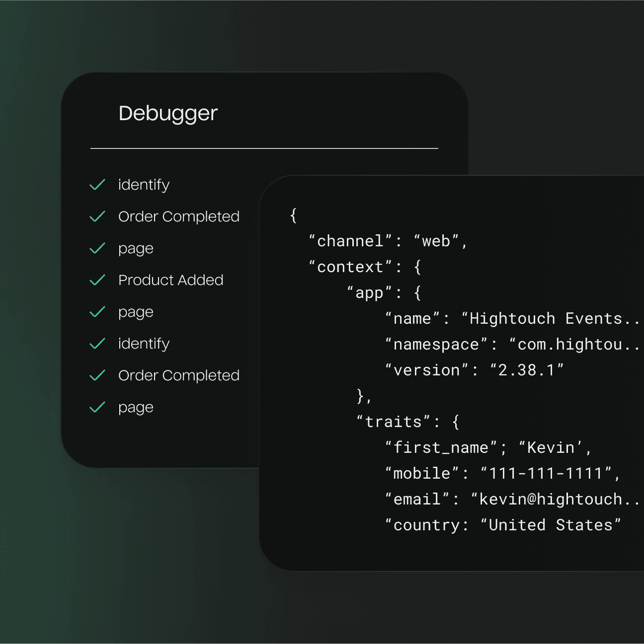
Task: Click the checkmark next to second Order Completed
Action: [x=98, y=375]
